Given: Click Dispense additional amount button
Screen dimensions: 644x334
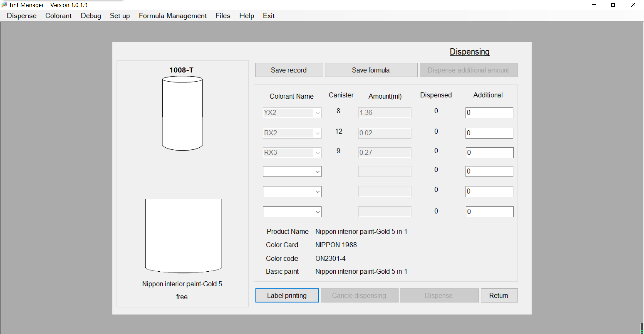Looking at the screenshot, I should point(469,70).
